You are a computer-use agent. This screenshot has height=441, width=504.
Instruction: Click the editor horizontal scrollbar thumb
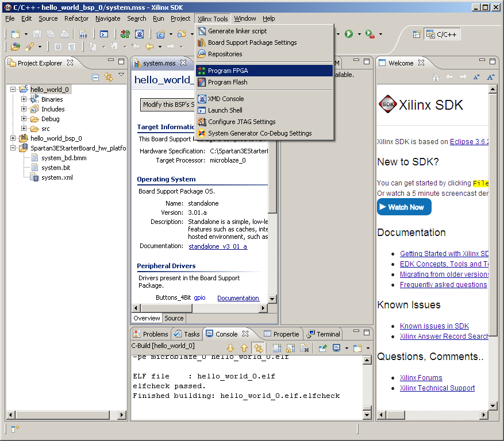(x=166, y=308)
